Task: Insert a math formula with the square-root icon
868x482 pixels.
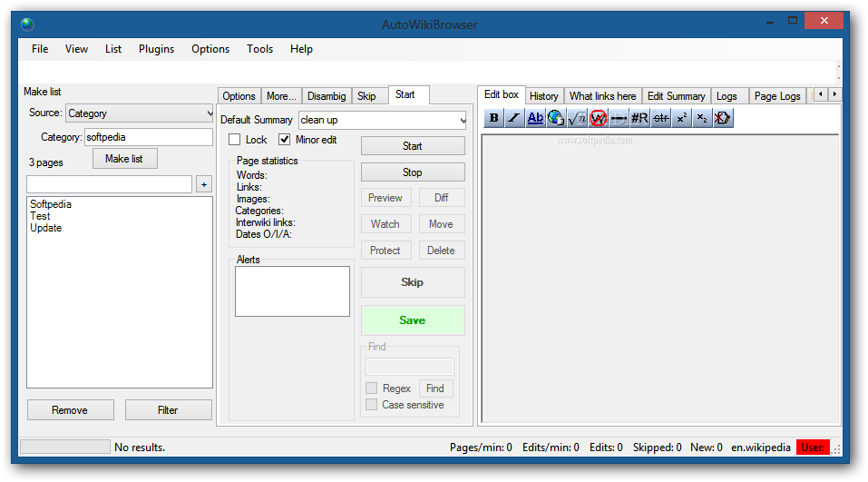Action: pyautogui.click(x=577, y=118)
